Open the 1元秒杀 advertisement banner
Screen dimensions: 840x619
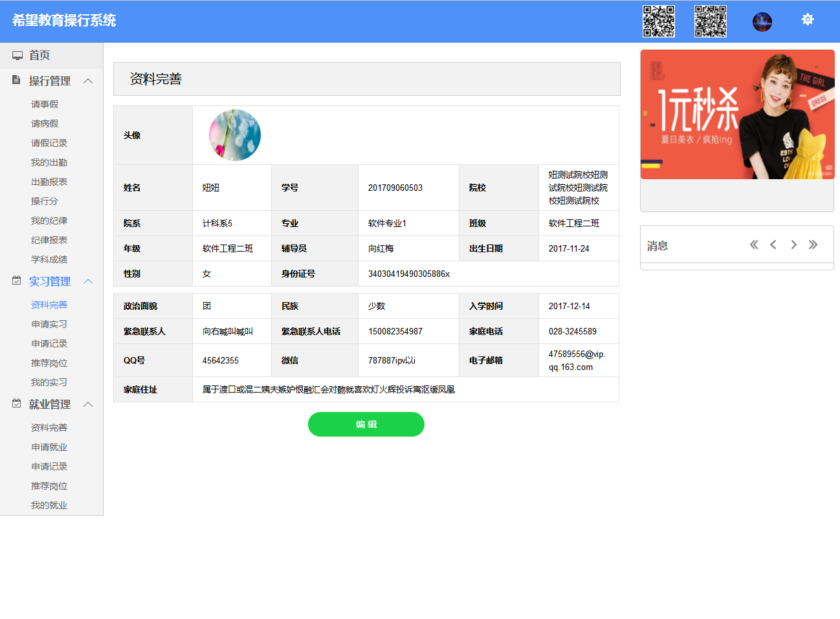(x=736, y=114)
